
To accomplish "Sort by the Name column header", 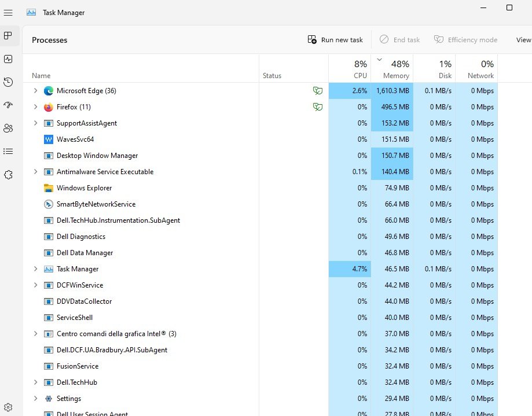I will click(x=141, y=68).
